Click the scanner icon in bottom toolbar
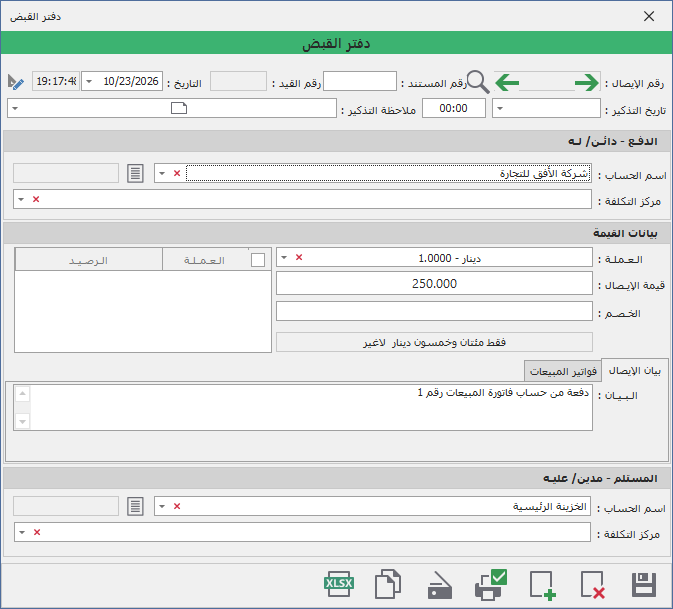Viewport: 673px width, 609px height. click(440, 585)
